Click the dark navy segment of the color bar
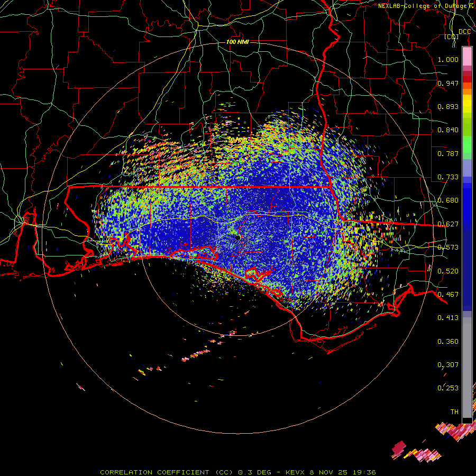The width and height of the screenshot is (476, 476). [467, 269]
